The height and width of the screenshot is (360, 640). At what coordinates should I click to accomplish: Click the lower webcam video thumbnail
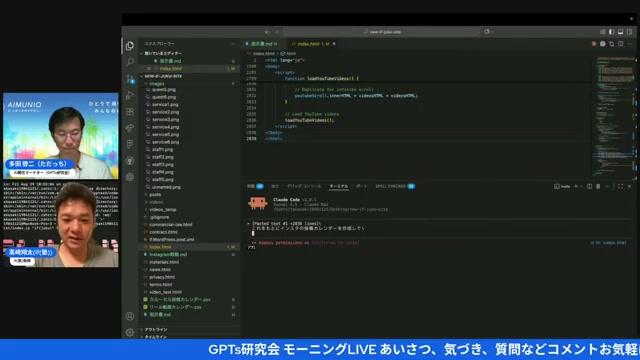click(61, 224)
